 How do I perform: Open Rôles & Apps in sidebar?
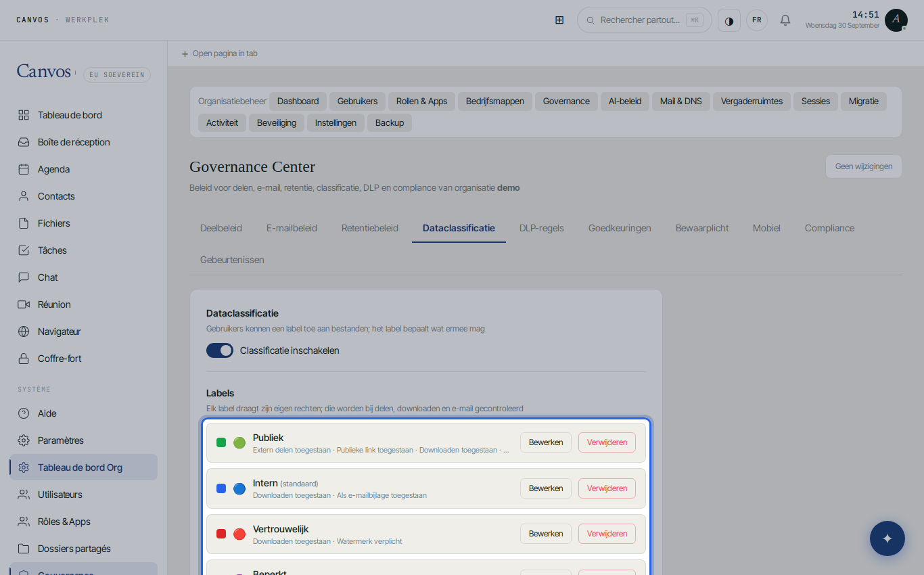coord(84,522)
